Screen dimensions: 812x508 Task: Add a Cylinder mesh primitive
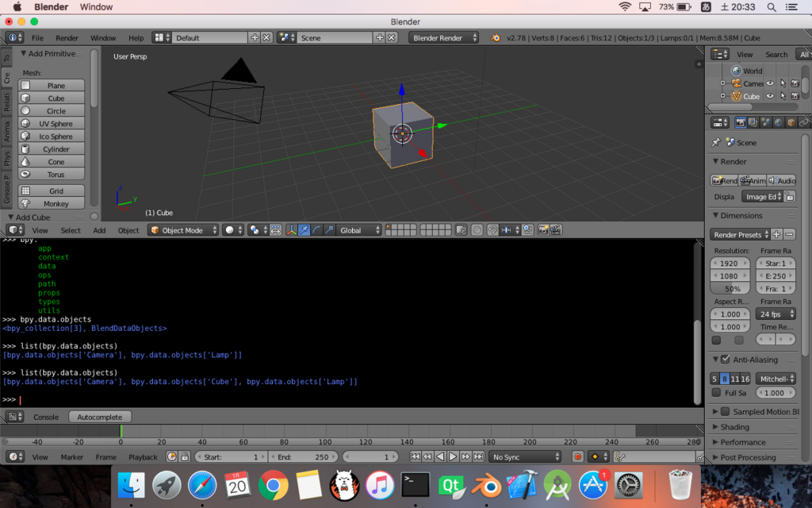pos(52,148)
